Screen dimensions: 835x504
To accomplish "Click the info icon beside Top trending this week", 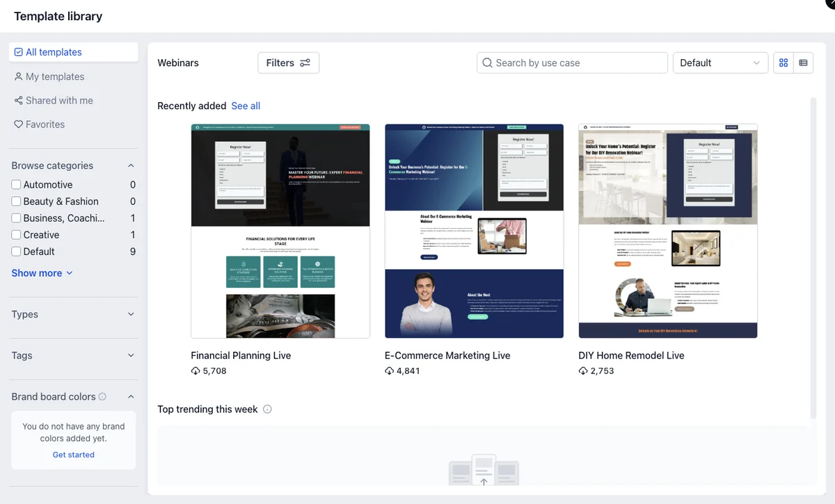I will 267,409.
